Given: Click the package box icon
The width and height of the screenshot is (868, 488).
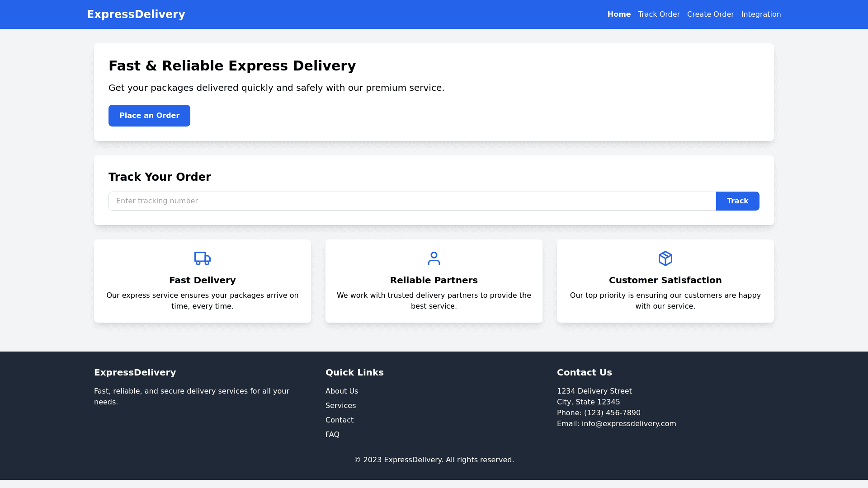Looking at the screenshot, I should point(665,258).
